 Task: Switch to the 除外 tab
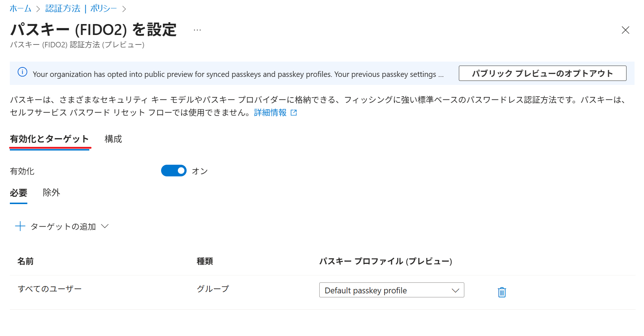[51, 192]
